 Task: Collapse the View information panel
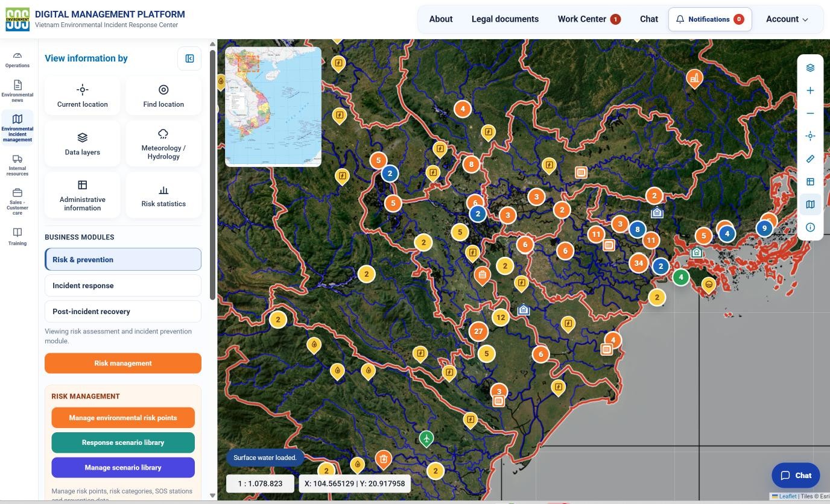click(x=189, y=58)
